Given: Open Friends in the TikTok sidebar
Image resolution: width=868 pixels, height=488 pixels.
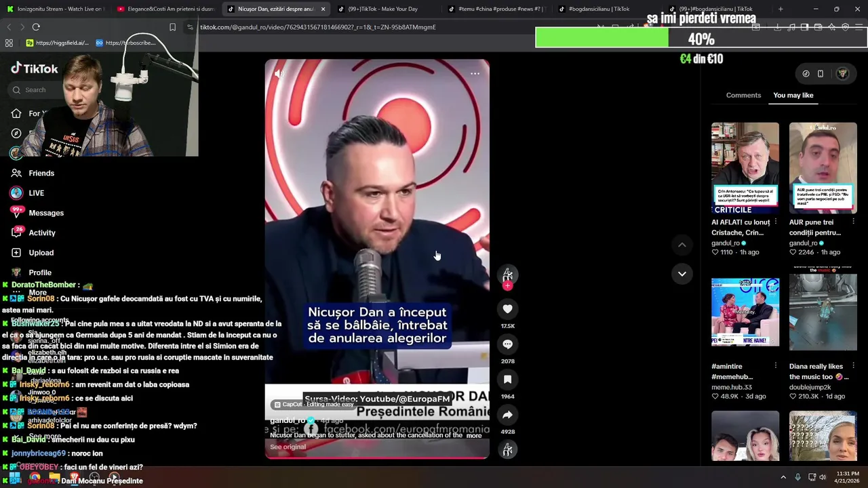Looking at the screenshot, I should click(x=33, y=173).
